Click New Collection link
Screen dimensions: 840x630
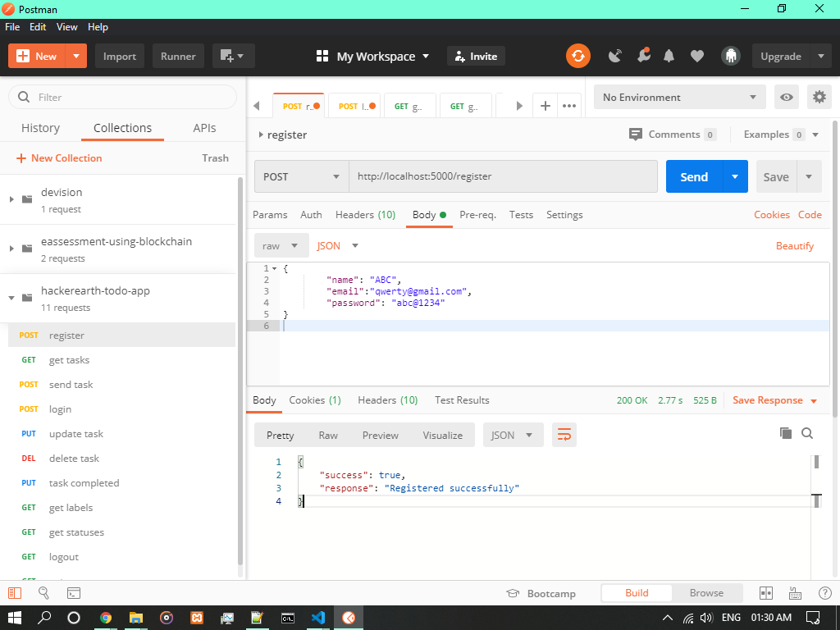click(59, 158)
